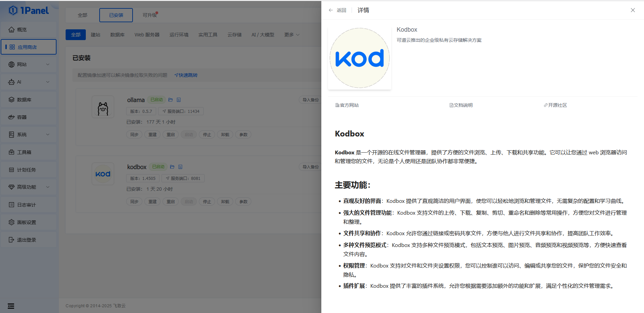Filter apps by 建站 category
Viewport: 644px width, 313px height.
point(96,35)
